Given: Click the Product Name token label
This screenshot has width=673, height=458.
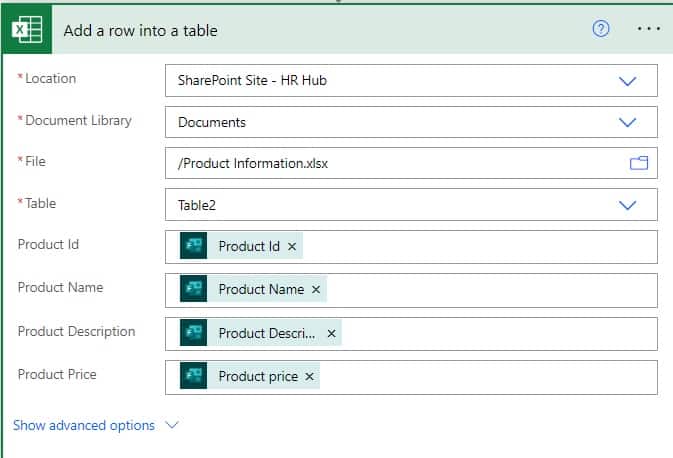Looking at the screenshot, I should tap(261, 289).
